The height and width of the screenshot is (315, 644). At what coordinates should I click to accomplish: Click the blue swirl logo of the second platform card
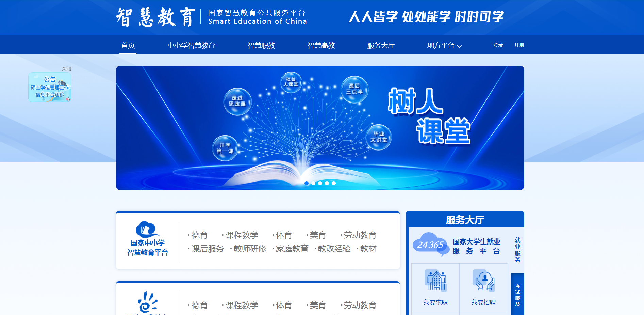pyautogui.click(x=147, y=302)
